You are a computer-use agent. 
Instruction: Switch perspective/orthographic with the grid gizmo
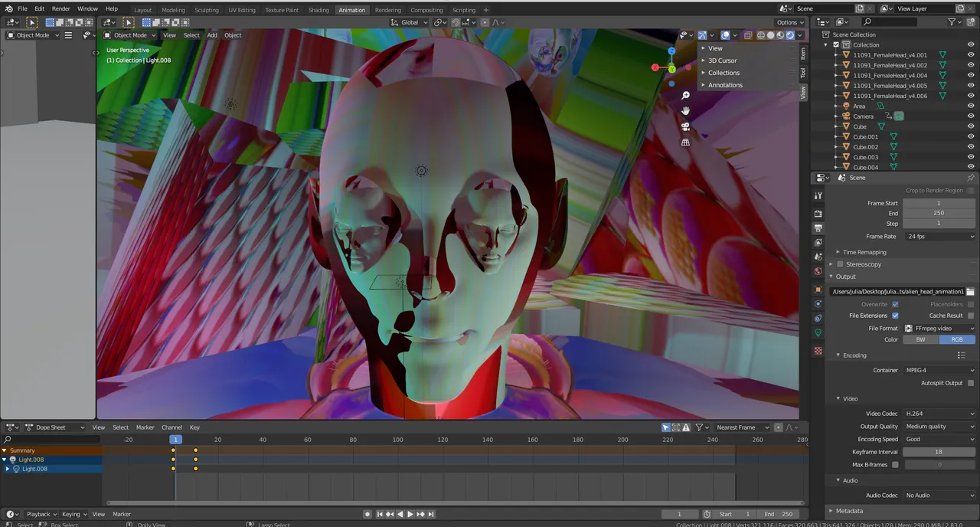685,142
